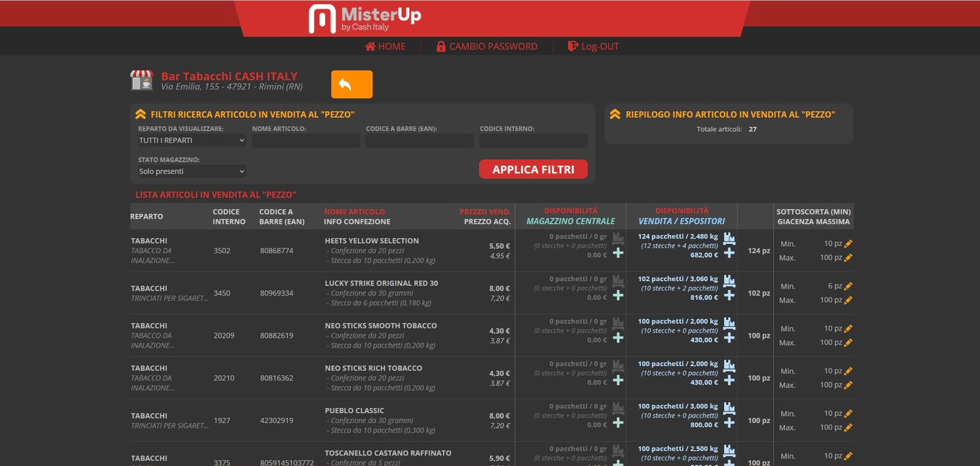
Task: Collapse the Riepilogo Info Articolo panel
Action: coord(615,114)
